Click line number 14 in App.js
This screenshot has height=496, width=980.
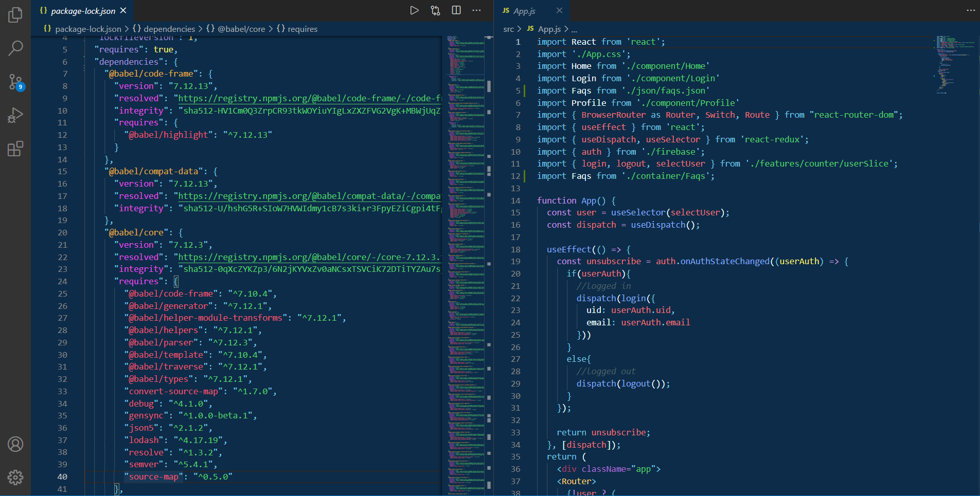click(x=515, y=200)
